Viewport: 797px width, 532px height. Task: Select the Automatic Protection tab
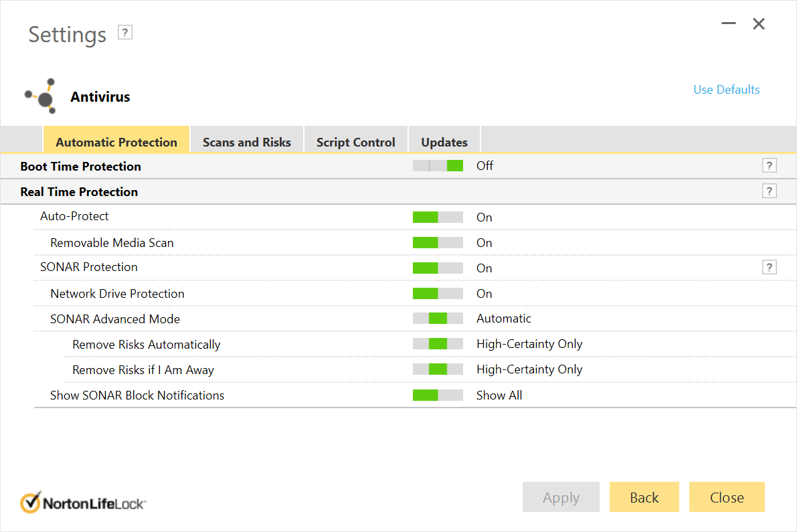pos(116,140)
